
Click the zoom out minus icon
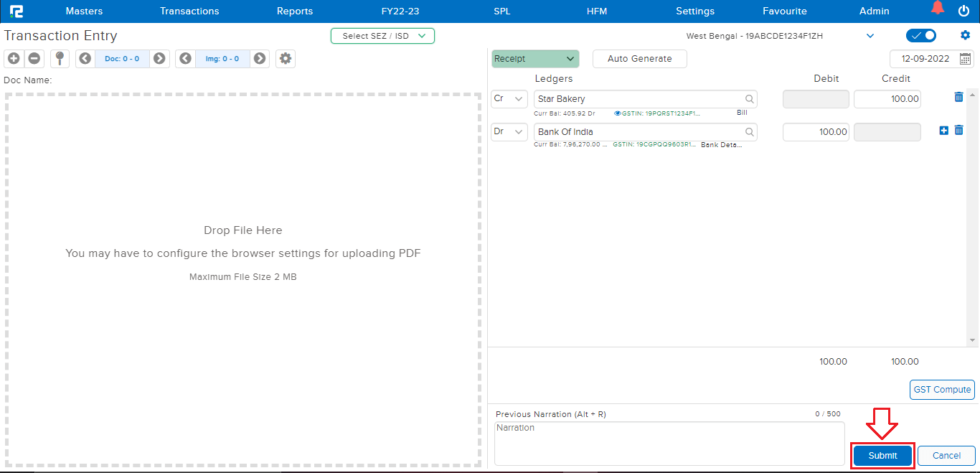(x=34, y=59)
